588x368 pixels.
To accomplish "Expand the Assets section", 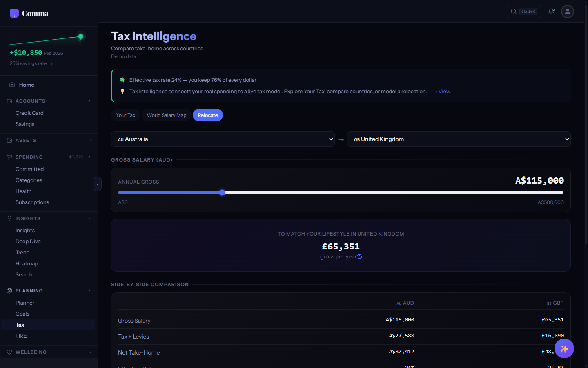I will 90,140.
